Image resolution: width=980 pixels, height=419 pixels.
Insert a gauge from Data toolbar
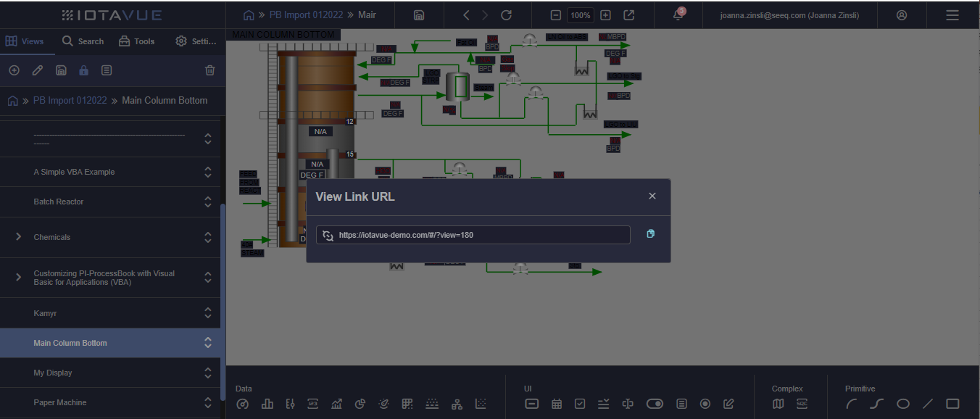coord(243,404)
